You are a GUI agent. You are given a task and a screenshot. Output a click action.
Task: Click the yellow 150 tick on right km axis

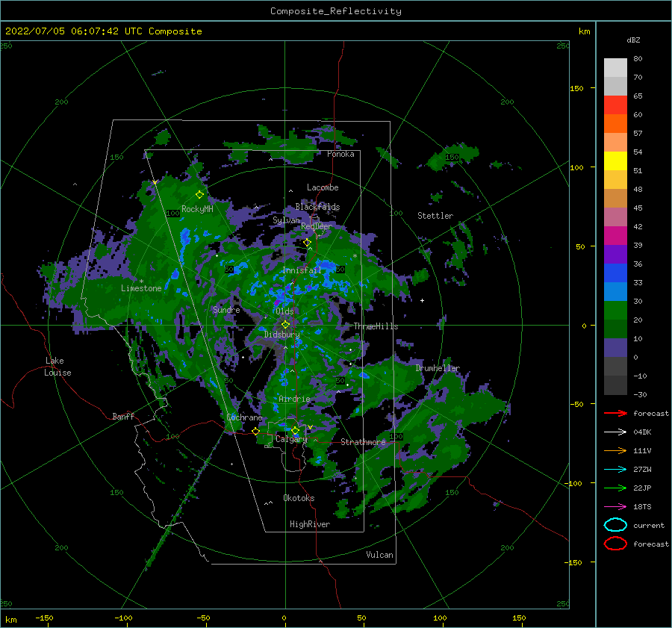point(576,88)
